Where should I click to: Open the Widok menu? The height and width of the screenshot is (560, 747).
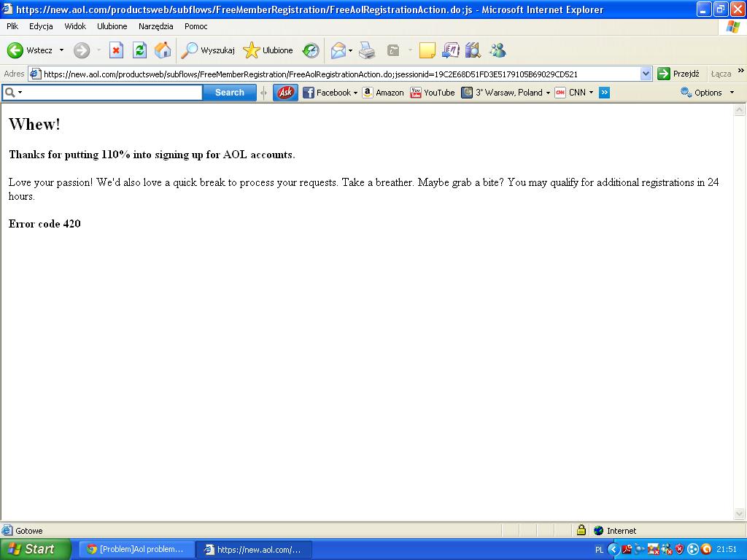click(x=75, y=26)
